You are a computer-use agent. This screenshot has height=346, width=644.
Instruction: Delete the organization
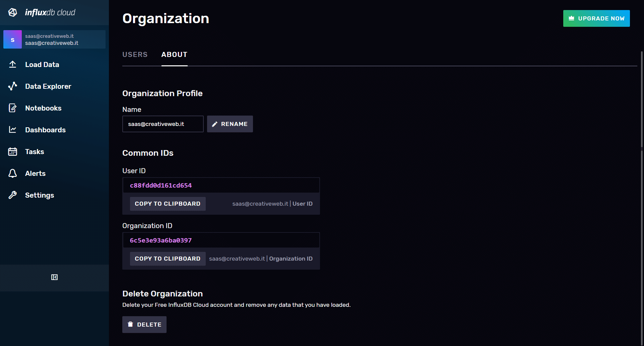(x=144, y=325)
